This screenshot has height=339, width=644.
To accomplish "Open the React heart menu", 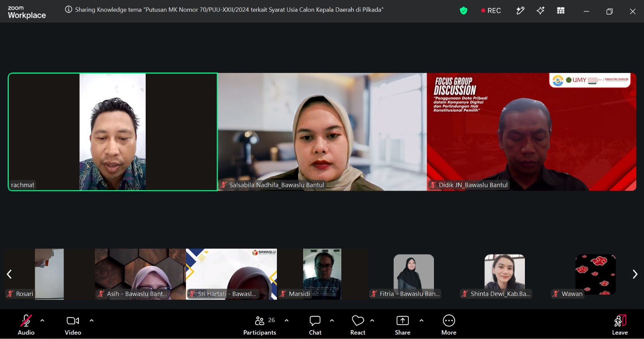I will 358,325.
